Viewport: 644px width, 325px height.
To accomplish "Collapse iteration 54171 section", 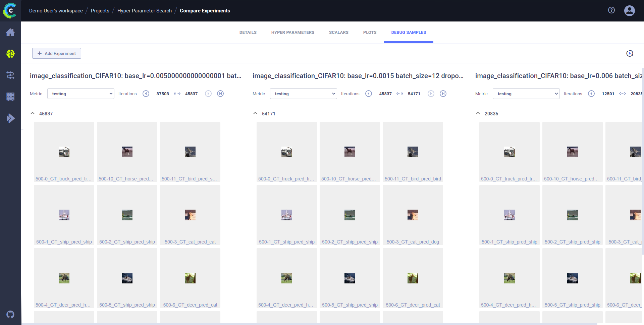I will tap(255, 113).
